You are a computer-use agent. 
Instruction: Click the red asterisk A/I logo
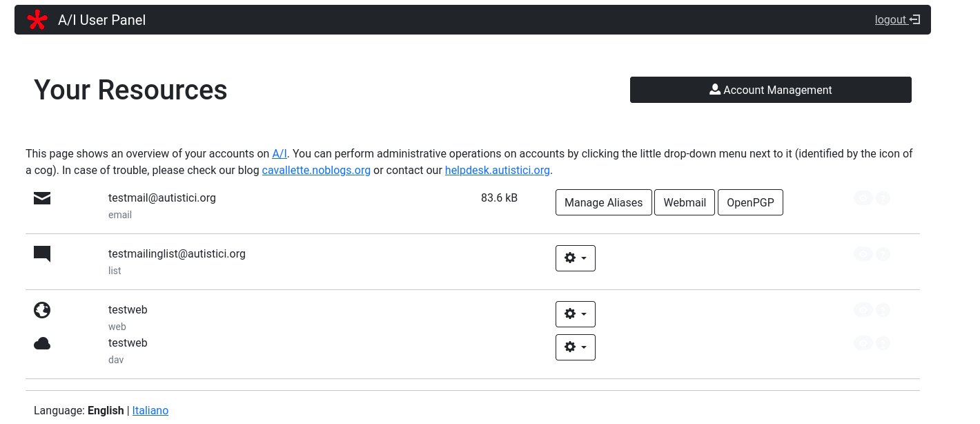(37, 20)
